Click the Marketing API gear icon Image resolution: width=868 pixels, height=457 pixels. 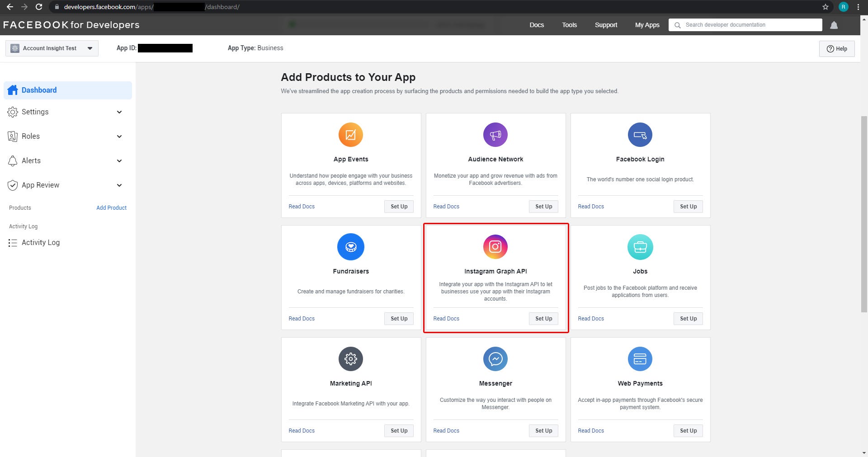[x=351, y=359]
